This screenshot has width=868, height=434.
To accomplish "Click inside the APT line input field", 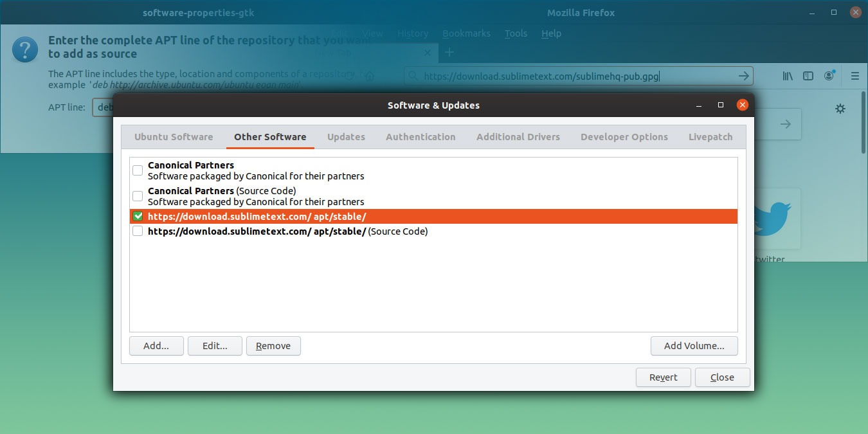I will 103,107.
